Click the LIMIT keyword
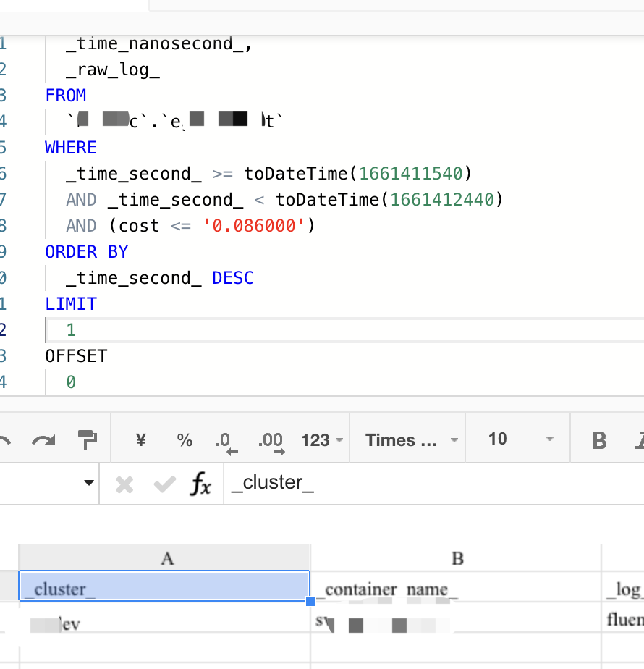 point(71,304)
